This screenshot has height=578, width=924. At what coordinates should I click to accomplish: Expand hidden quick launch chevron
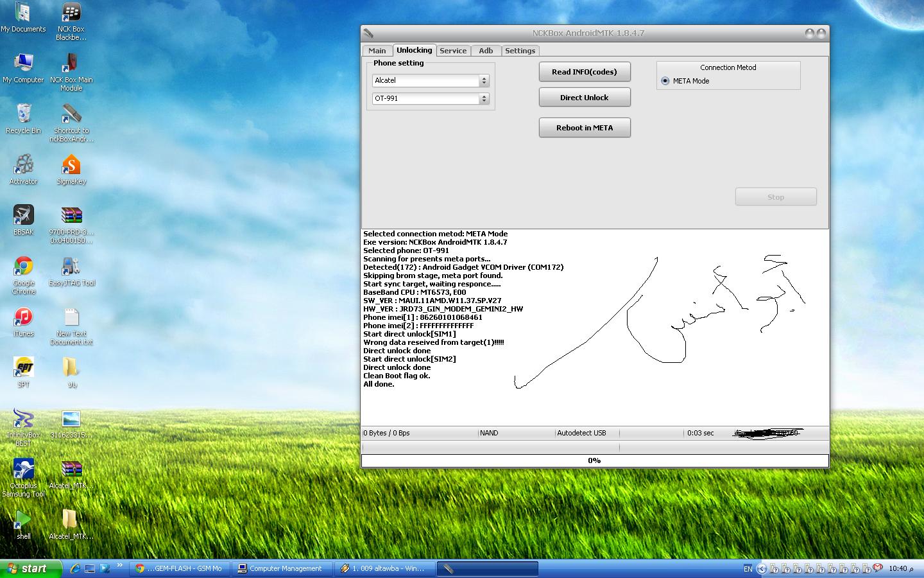click(119, 566)
